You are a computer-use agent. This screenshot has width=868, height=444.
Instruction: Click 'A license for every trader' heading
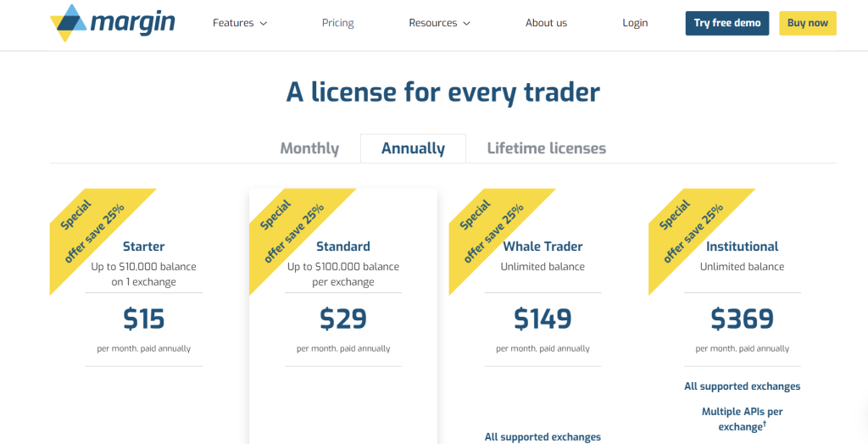(x=442, y=92)
